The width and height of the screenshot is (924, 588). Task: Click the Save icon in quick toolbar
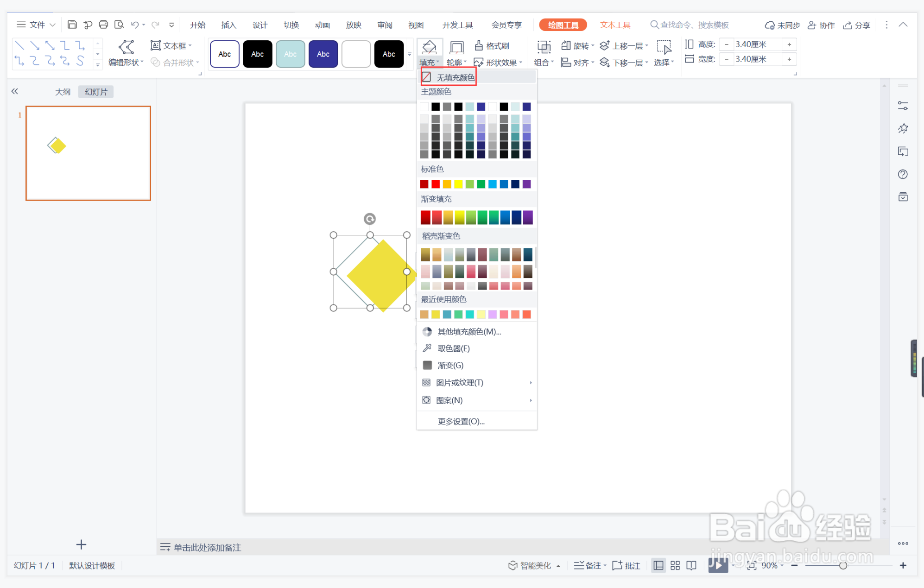click(x=72, y=25)
